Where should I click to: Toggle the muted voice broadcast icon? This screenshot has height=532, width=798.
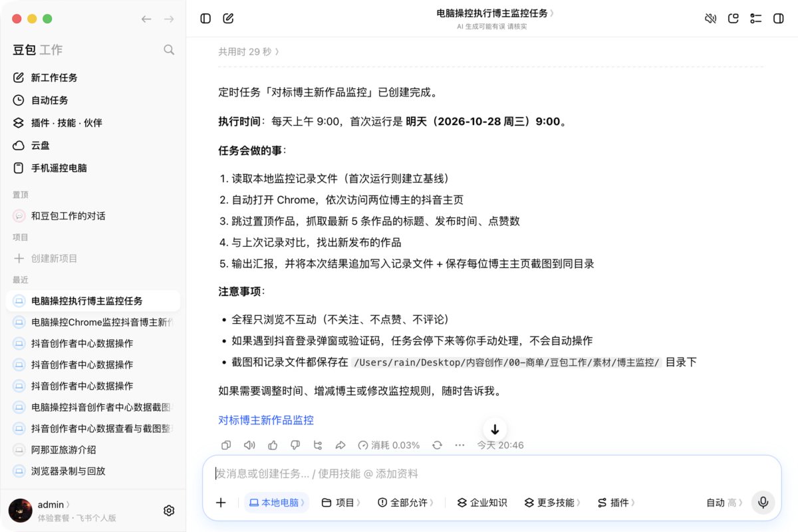coord(710,19)
